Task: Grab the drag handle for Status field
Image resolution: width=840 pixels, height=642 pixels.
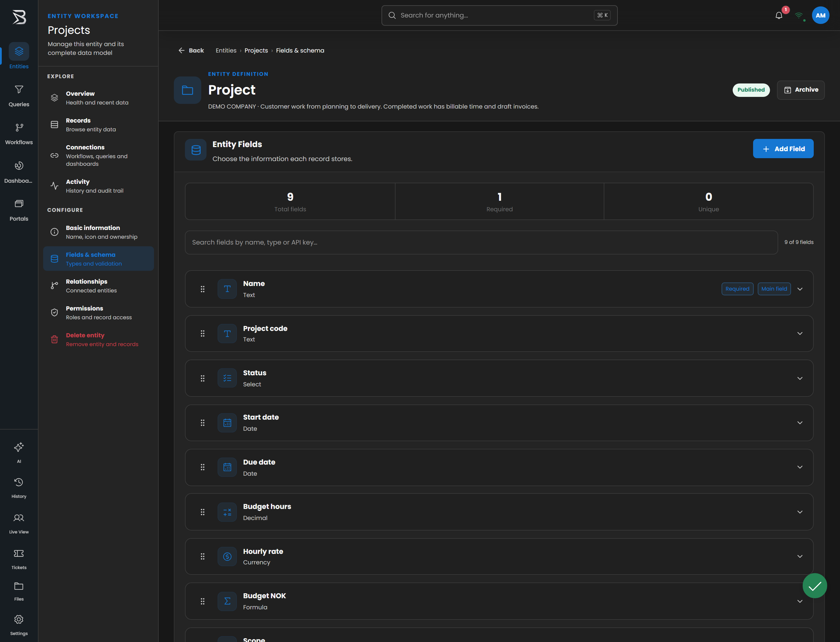Action: pos(202,378)
